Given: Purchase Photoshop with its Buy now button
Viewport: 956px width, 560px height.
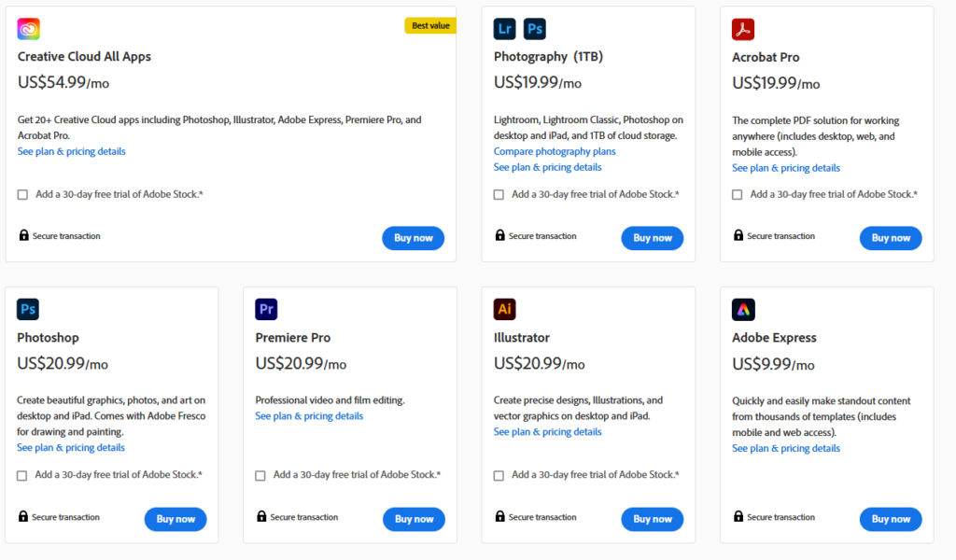Looking at the screenshot, I should pos(176,519).
